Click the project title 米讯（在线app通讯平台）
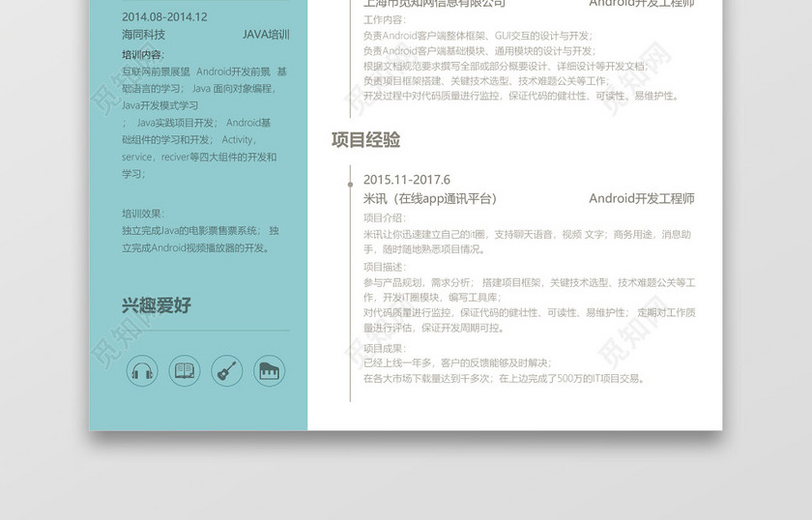This screenshot has height=520, width=812. coord(430,198)
